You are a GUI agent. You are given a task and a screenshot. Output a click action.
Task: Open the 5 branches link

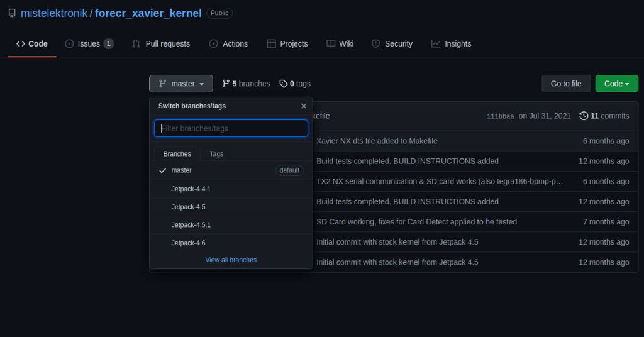point(246,84)
